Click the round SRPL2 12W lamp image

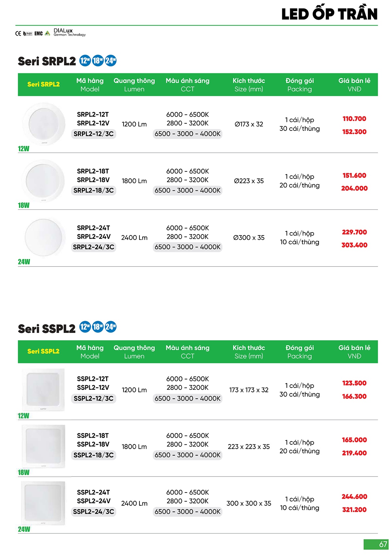43,124
